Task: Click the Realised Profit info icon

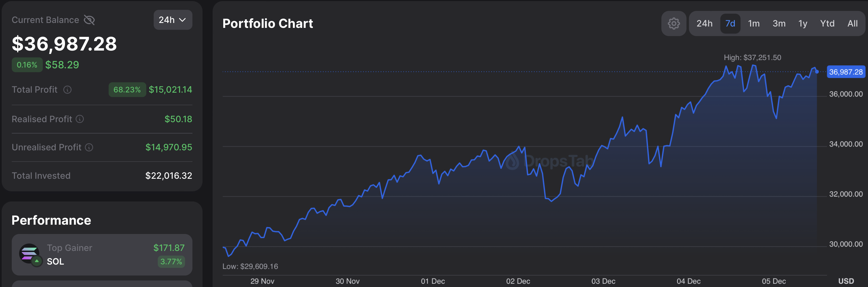Action: click(80, 119)
